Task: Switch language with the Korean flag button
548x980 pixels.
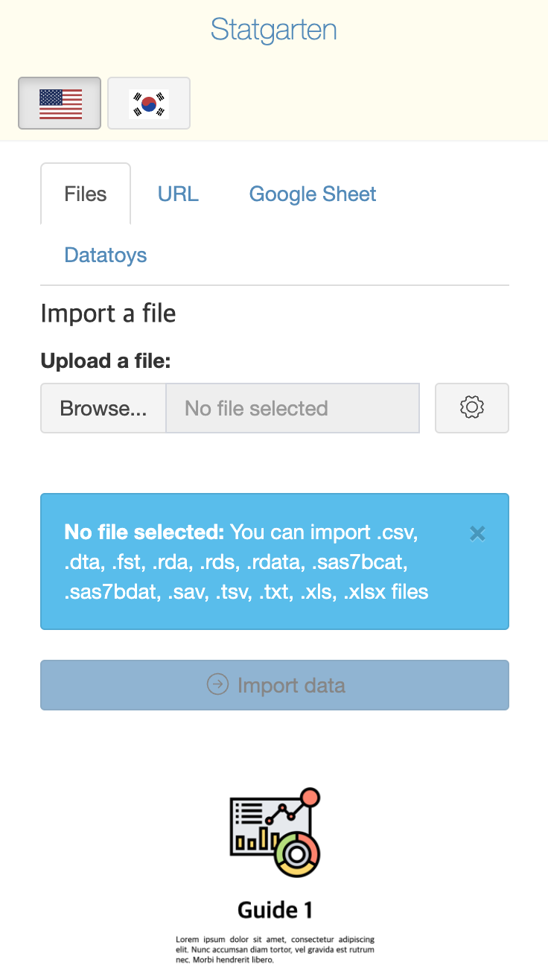Action: coord(149,103)
